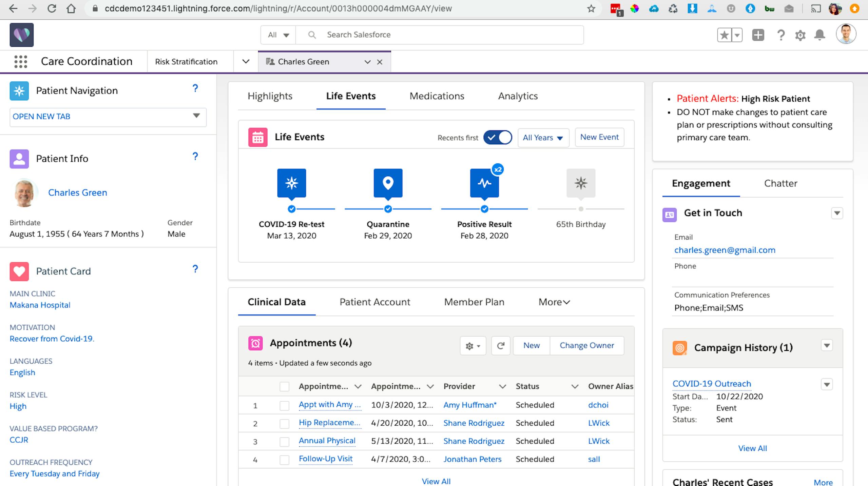Viewport: 868px width, 486px height.
Task: Open the Campaign History dropdown arrow
Action: click(827, 346)
